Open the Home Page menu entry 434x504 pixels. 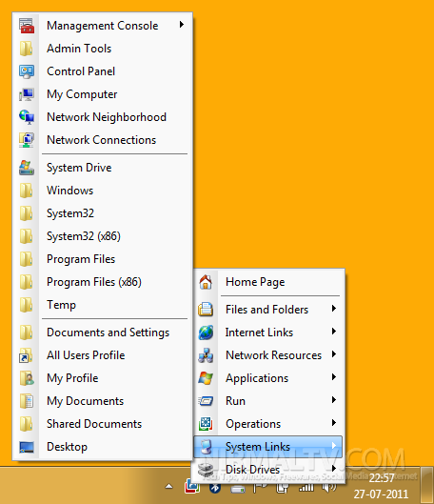coord(268,282)
